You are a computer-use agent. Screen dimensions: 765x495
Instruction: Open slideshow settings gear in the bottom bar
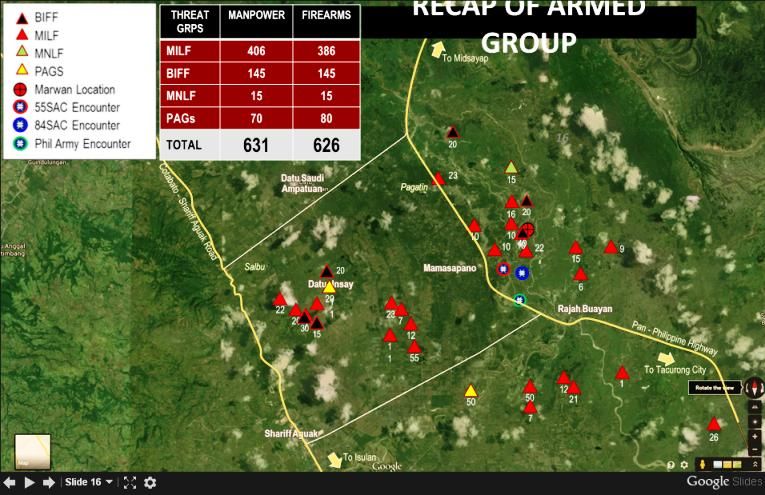click(x=150, y=482)
